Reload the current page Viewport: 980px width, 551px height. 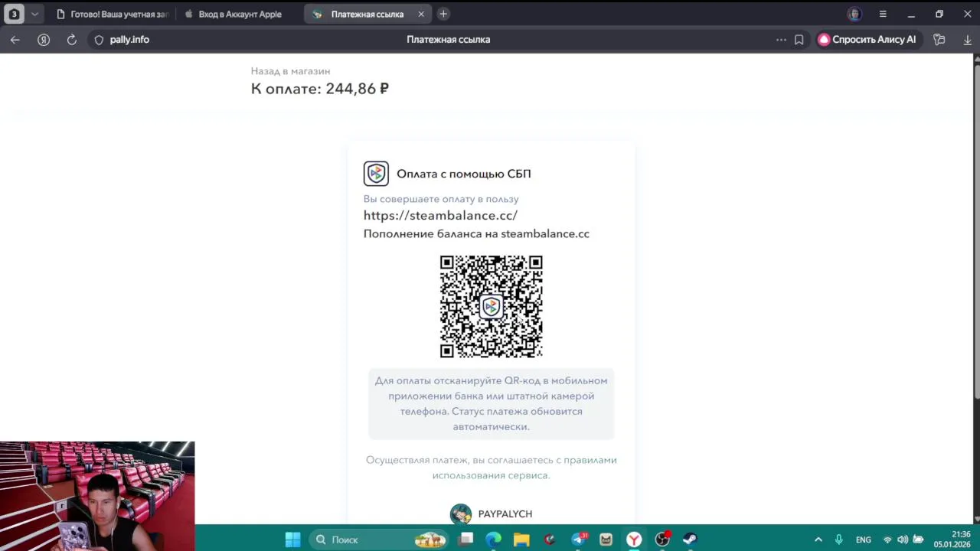[x=72, y=40]
